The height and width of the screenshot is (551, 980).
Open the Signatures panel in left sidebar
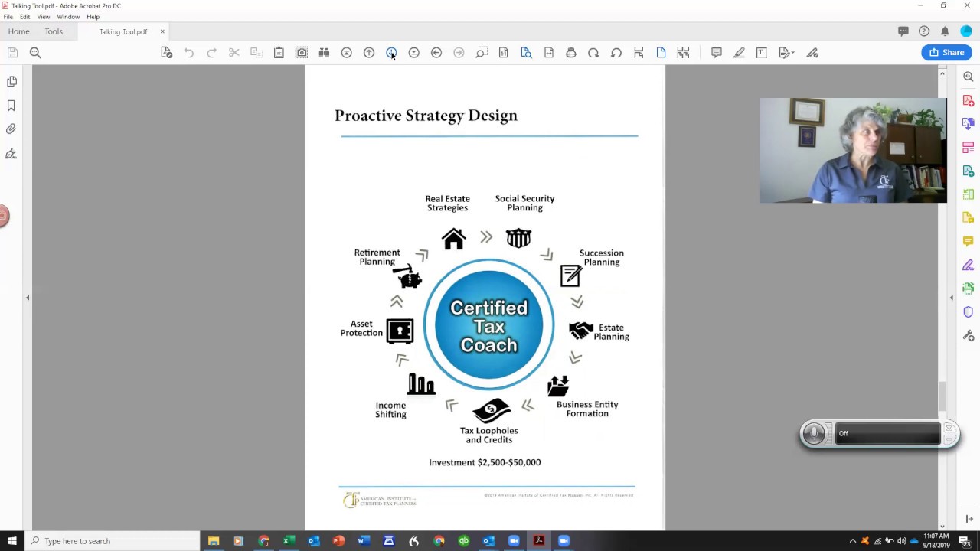(x=11, y=154)
